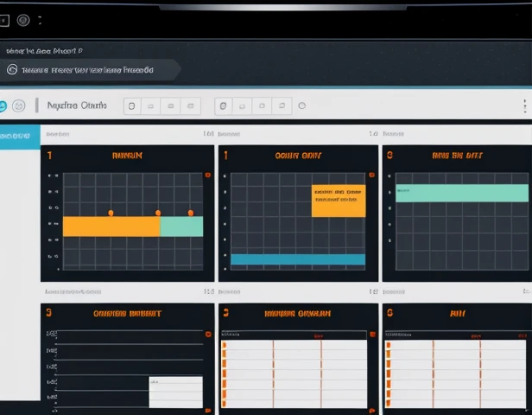Click the last icon in the left toolbar group

[192, 106]
